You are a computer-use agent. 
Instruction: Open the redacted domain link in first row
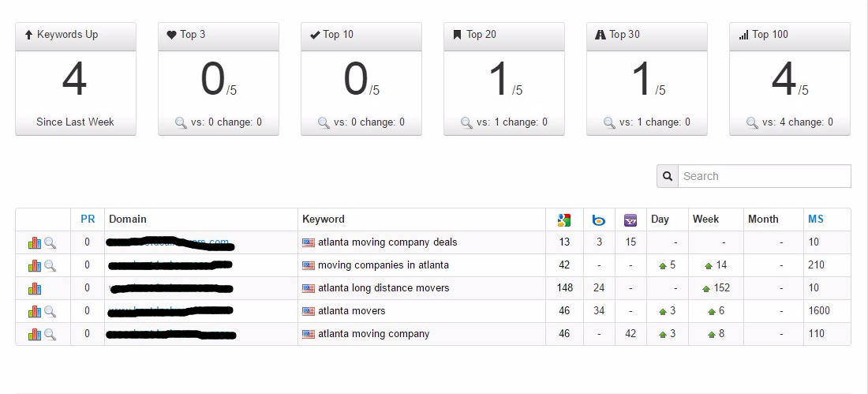[x=169, y=242]
